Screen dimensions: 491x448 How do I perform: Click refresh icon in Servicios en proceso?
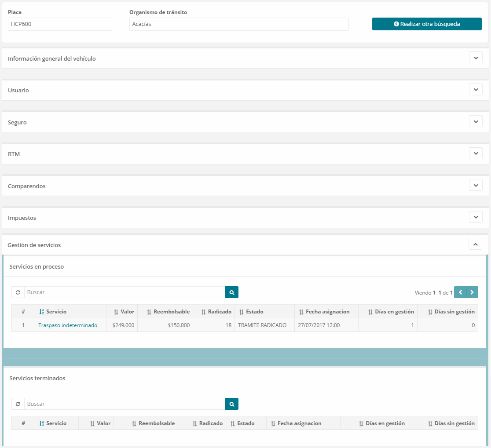coord(18,292)
